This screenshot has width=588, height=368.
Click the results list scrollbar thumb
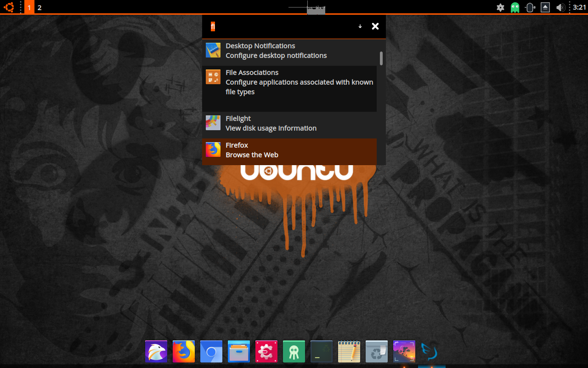[381, 58]
